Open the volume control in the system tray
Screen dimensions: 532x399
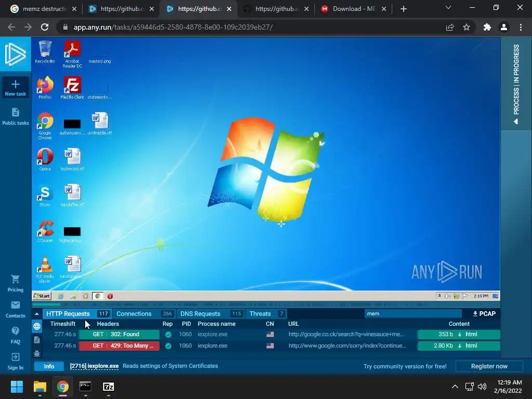pyautogui.click(x=482, y=387)
